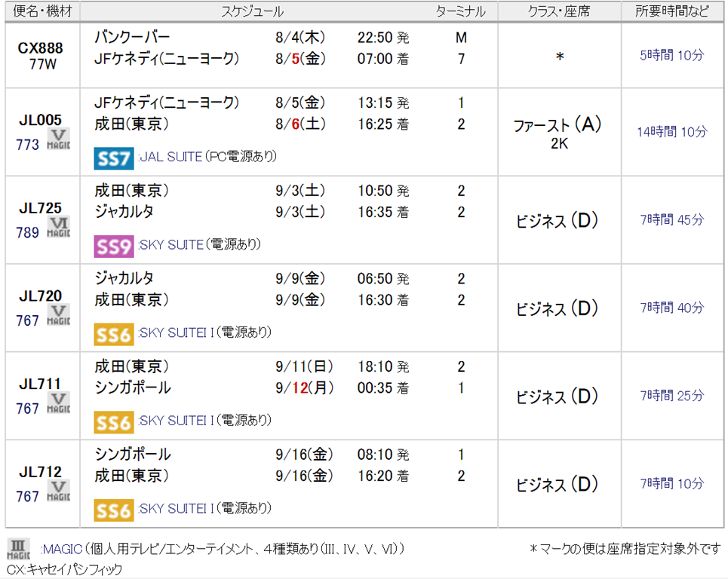Click the 13:15 発 departure time
Image resolution: width=728 pixels, height=579 pixels.
[x=383, y=103]
